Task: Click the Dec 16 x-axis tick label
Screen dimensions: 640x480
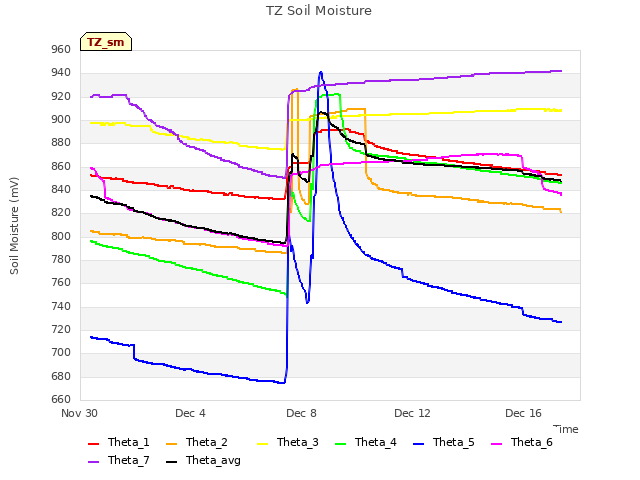Action: [523, 413]
